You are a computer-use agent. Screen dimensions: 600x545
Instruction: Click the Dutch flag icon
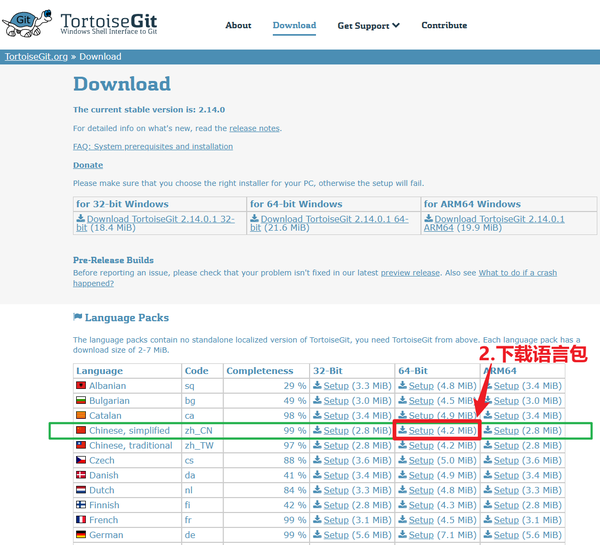point(81,490)
